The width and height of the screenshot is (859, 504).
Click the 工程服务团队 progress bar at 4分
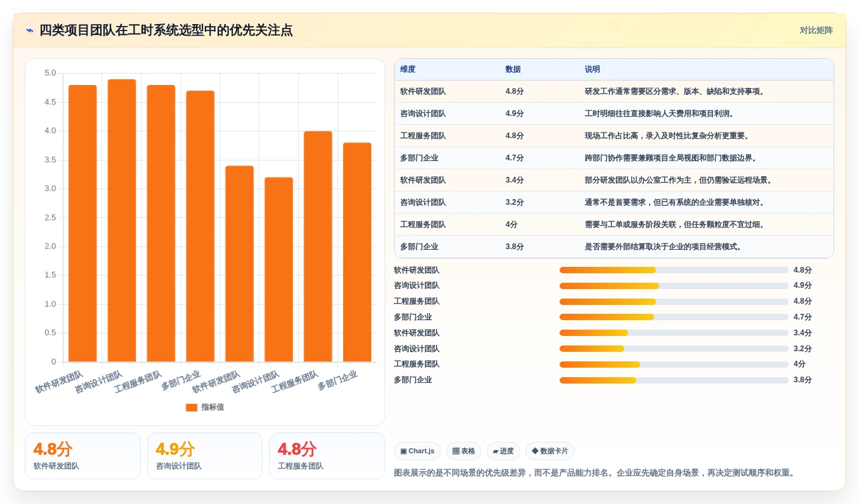coord(674,365)
